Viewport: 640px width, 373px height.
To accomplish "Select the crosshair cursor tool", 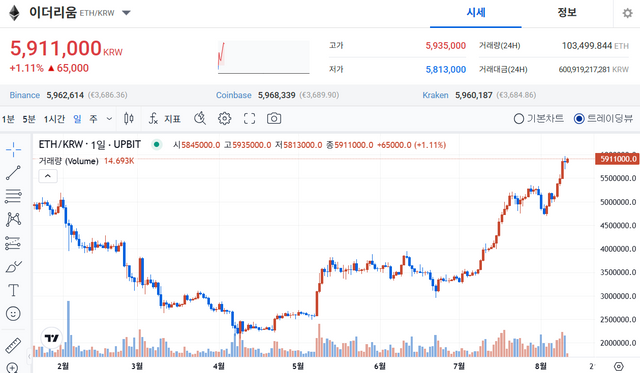I will point(13,149).
